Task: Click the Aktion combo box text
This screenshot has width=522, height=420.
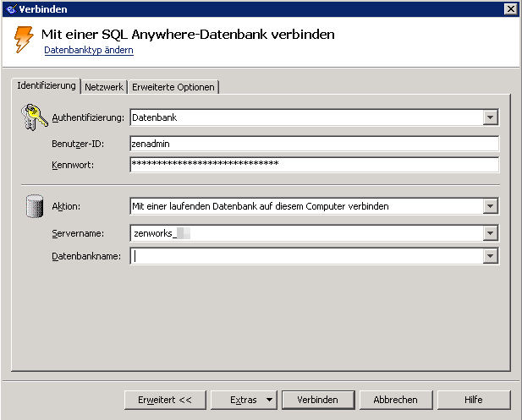Action: pos(261,206)
